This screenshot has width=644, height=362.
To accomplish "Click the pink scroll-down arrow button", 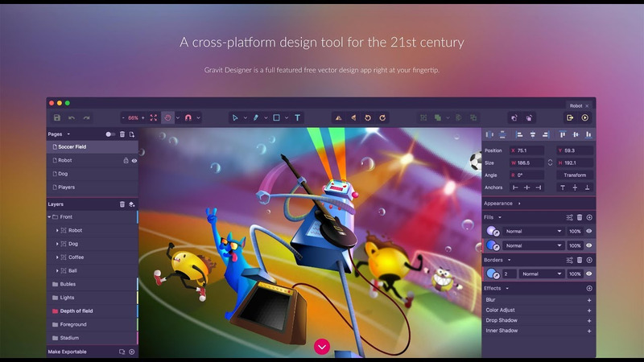I will [x=322, y=347].
